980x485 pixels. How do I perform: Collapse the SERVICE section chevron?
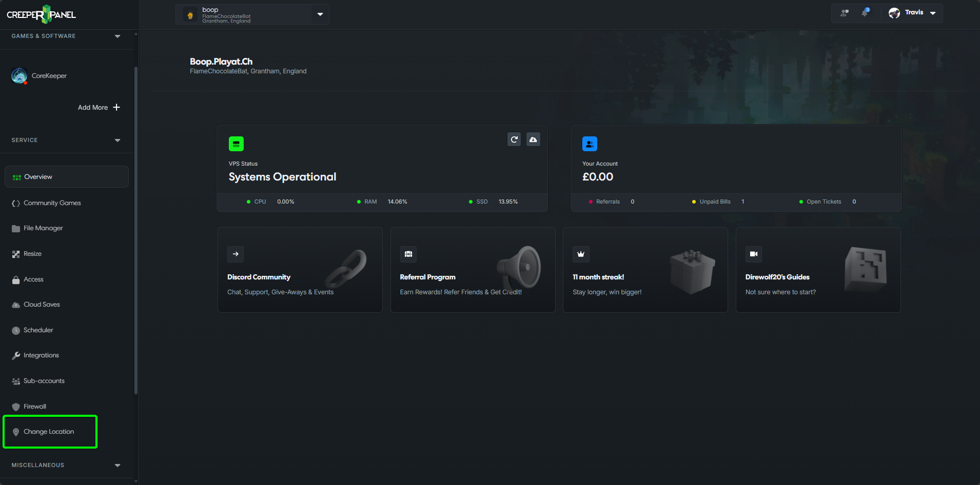click(x=117, y=140)
